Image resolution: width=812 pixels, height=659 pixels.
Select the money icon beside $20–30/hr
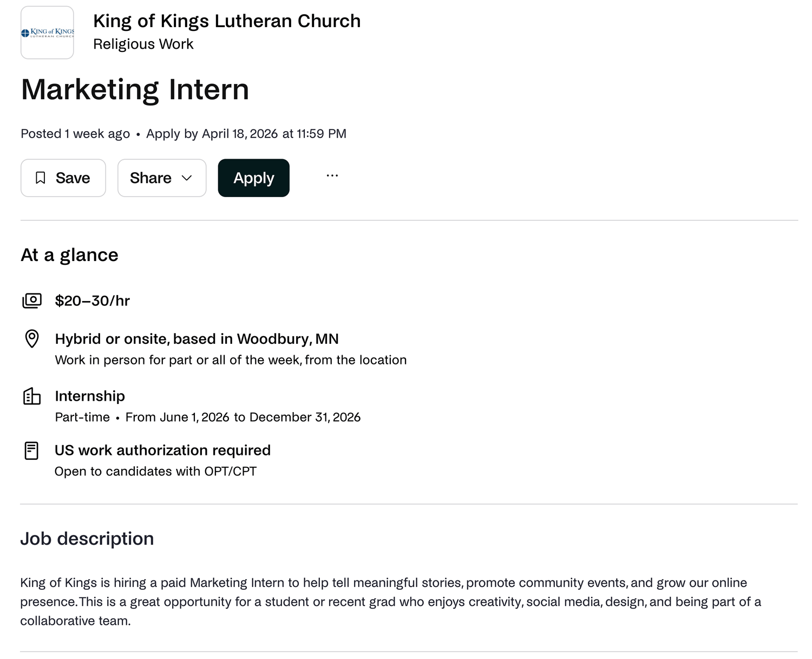(x=32, y=301)
